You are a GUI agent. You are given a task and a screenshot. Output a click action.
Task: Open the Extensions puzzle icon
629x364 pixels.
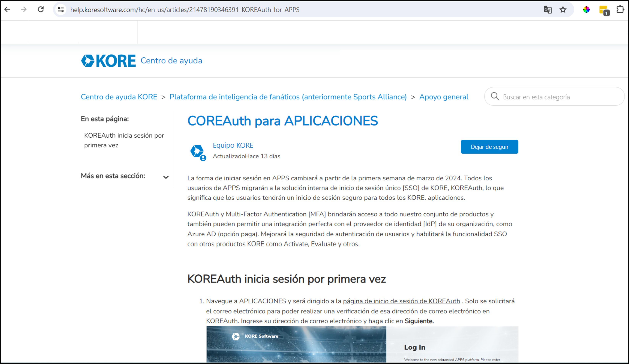click(620, 10)
